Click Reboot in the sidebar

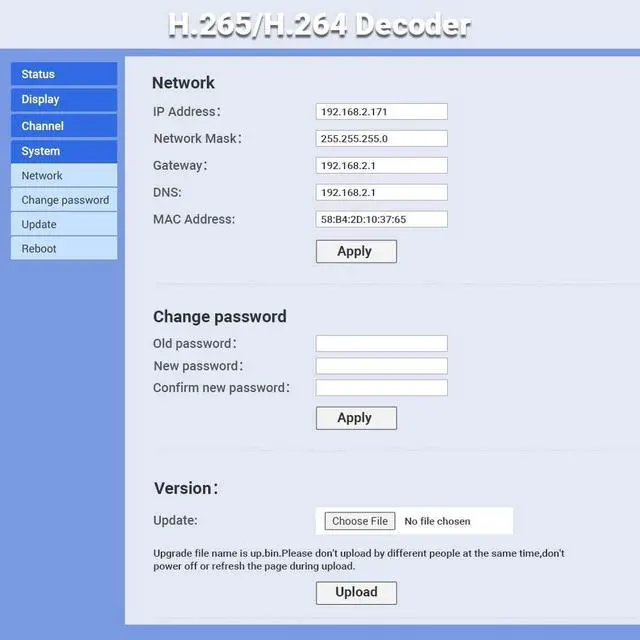point(63,248)
